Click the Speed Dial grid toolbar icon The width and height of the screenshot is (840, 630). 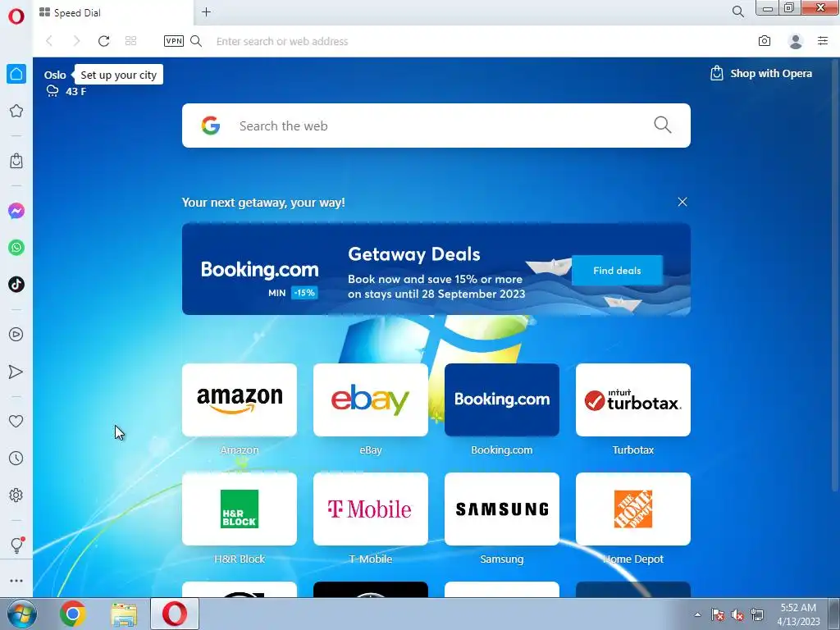click(130, 41)
